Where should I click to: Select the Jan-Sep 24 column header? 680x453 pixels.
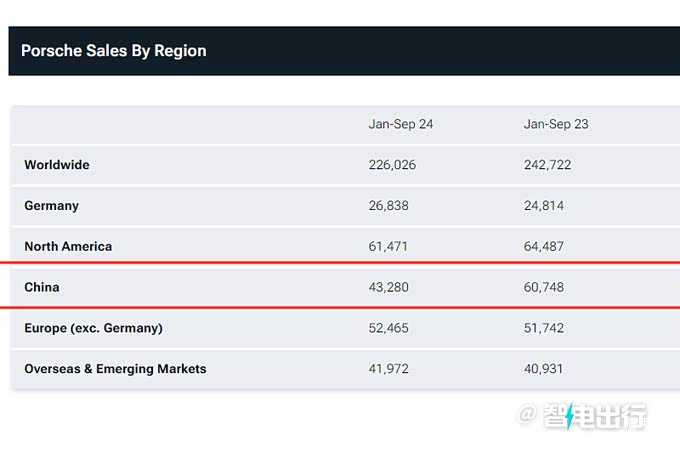click(x=400, y=124)
